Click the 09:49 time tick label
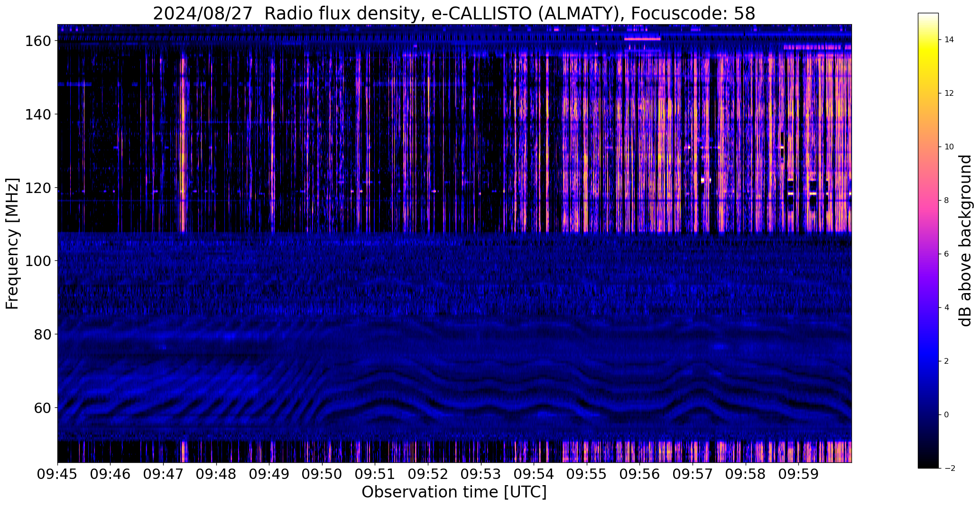 pyautogui.click(x=269, y=474)
